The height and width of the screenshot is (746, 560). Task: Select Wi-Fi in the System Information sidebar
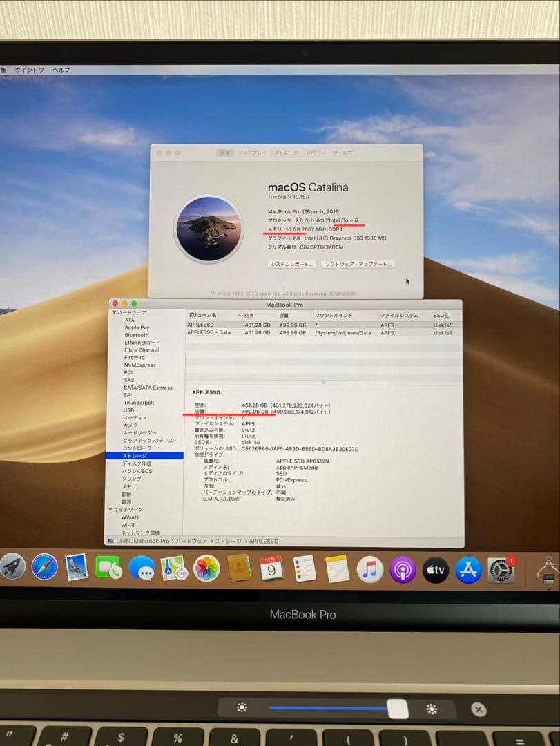(x=129, y=525)
